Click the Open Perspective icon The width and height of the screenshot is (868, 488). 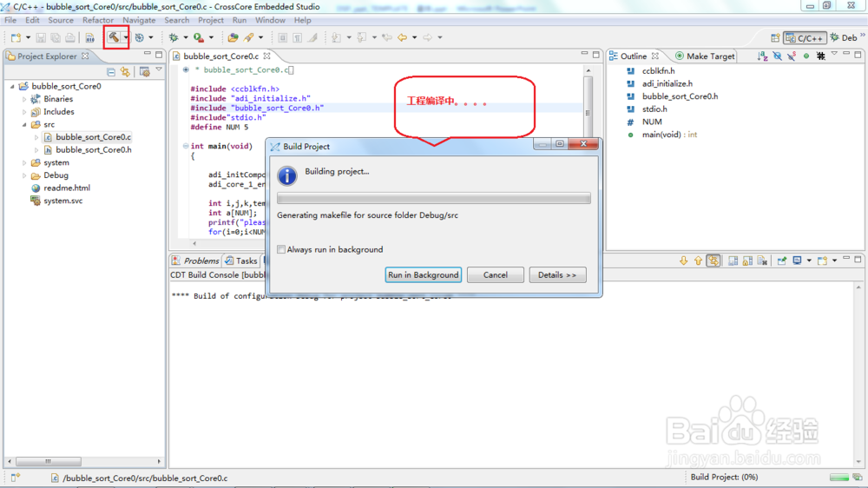point(775,37)
